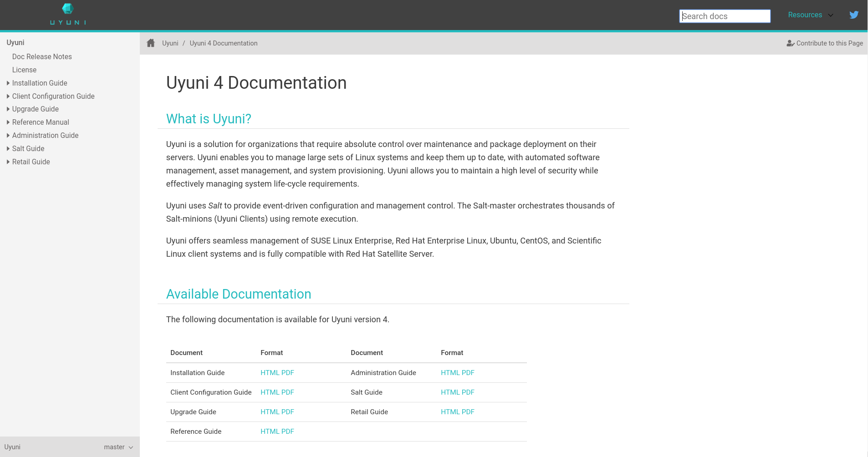Expand the Administration Guide tree arrow
This screenshot has height=457, width=868.
pos(8,135)
